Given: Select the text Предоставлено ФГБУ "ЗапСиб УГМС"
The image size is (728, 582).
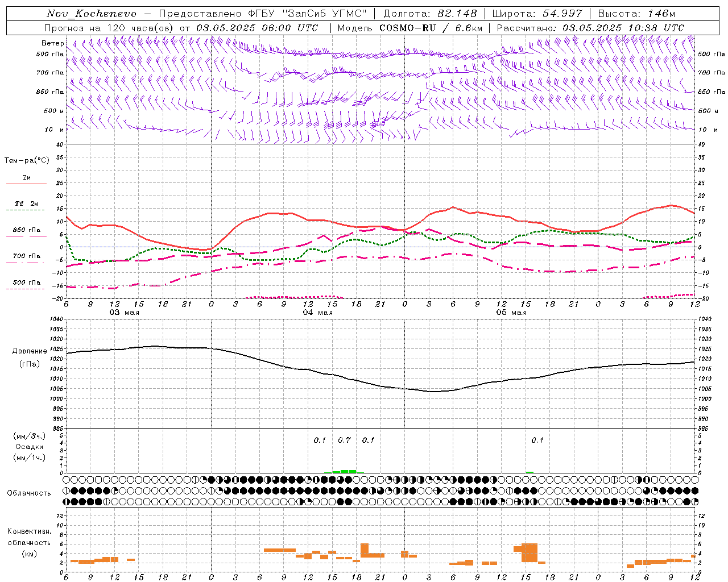Looking at the screenshot, I should coord(263,14).
